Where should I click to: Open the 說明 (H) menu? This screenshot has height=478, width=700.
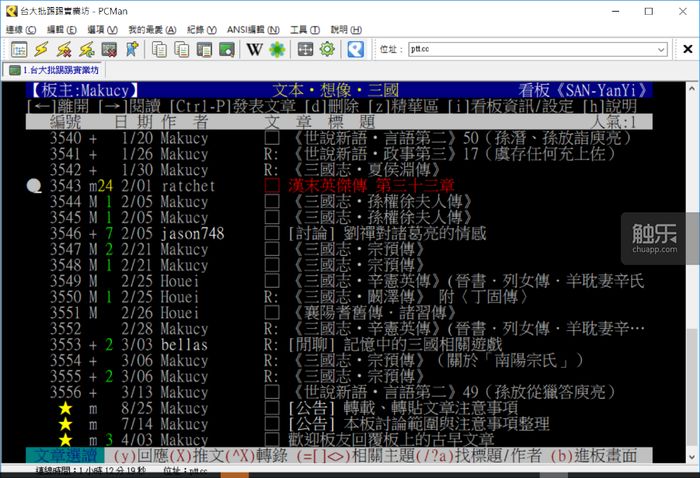[x=346, y=30]
